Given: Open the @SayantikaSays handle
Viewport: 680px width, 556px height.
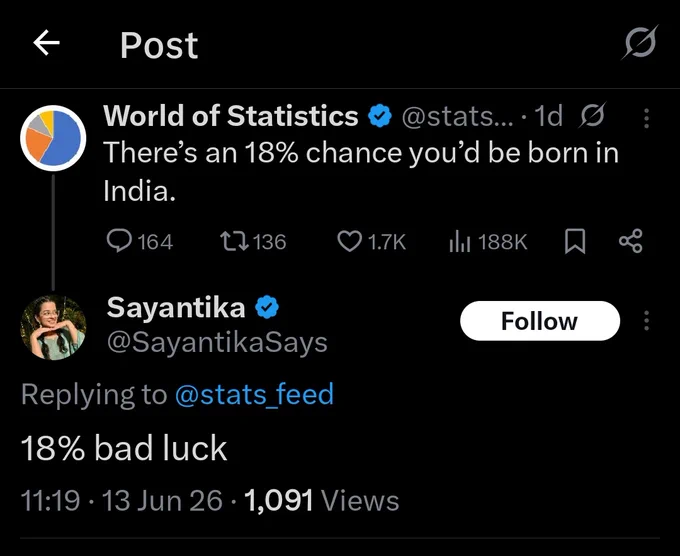Looking at the screenshot, I should [x=217, y=343].
